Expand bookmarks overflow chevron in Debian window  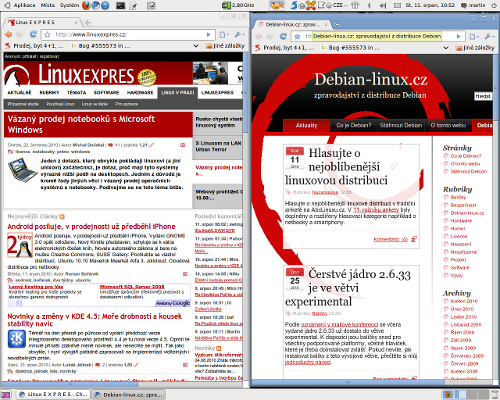tap(446, 48)
